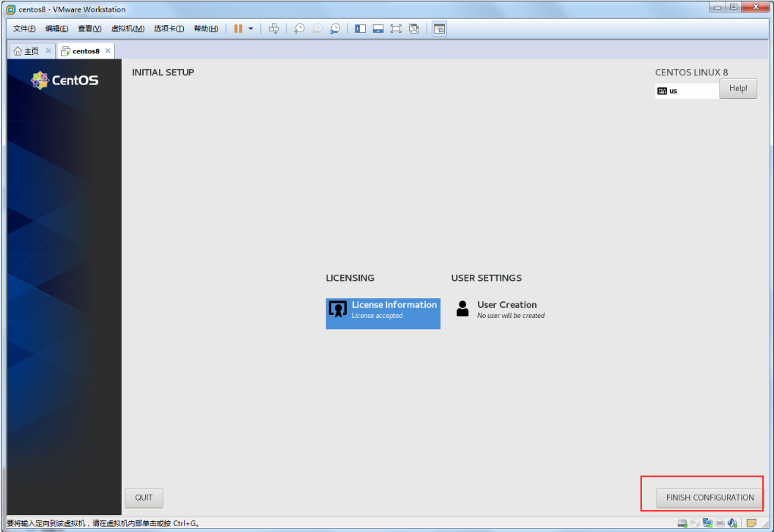Screen dimensions: 774x532
Task: Click the console view icon
Action: (439, 29)
